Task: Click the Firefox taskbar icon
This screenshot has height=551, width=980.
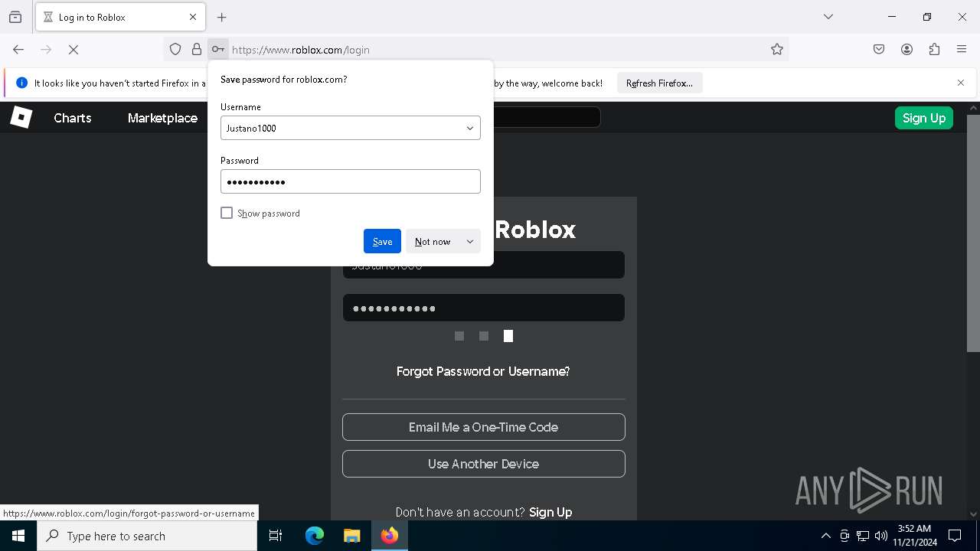Action: pyautogui.click(x=390, y=536)
